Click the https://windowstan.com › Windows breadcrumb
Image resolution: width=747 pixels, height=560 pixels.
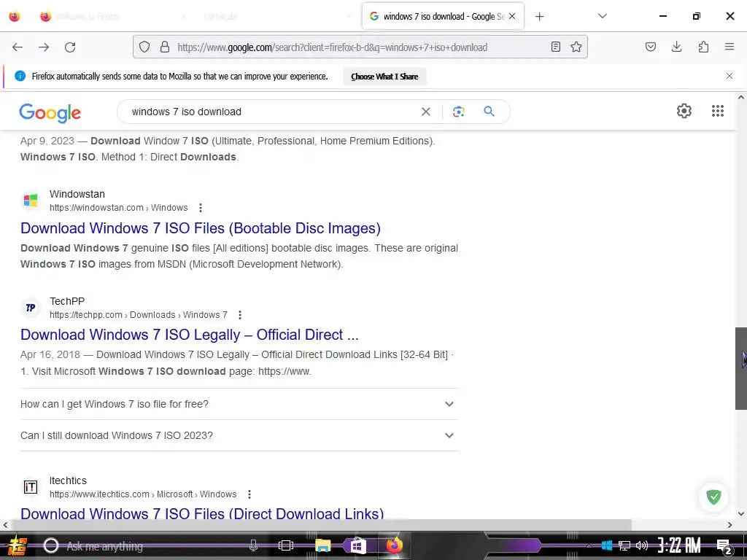coord(119,208)
